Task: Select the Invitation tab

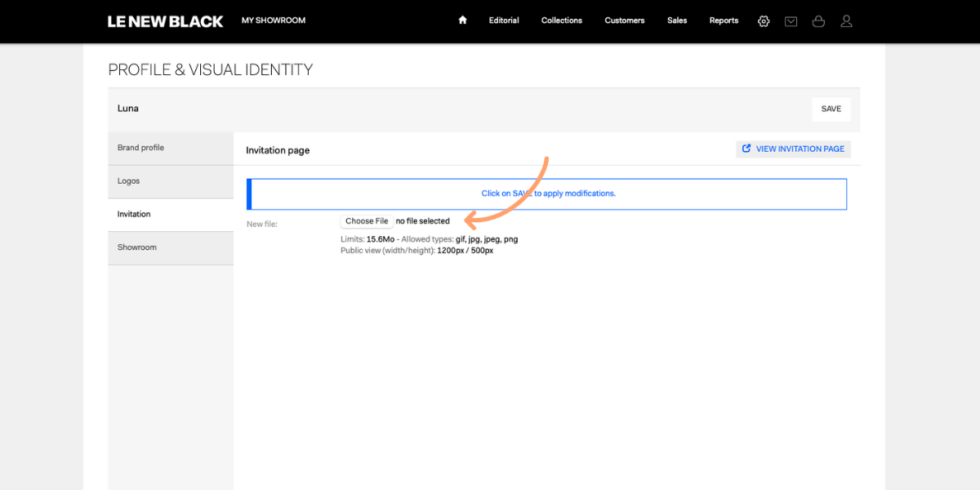Action: pyautogui.click(x=171, y=215)
